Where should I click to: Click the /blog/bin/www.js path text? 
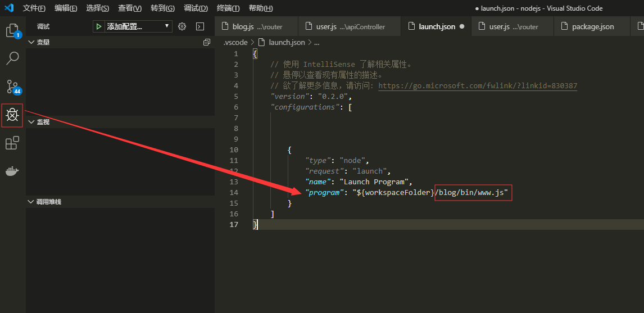pyautogui.click(x=471, y=193)
